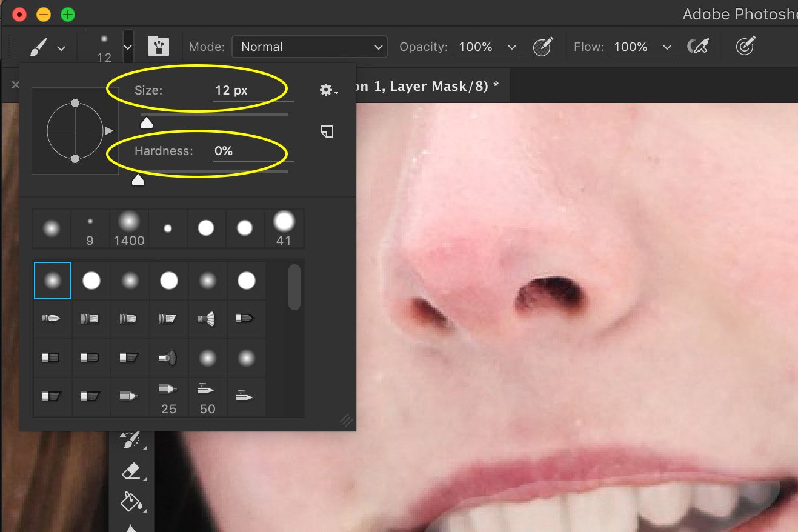798x532 pixels.
Task: Open the Mode dropdown set to Normal
Action: [x=309, y=47]
